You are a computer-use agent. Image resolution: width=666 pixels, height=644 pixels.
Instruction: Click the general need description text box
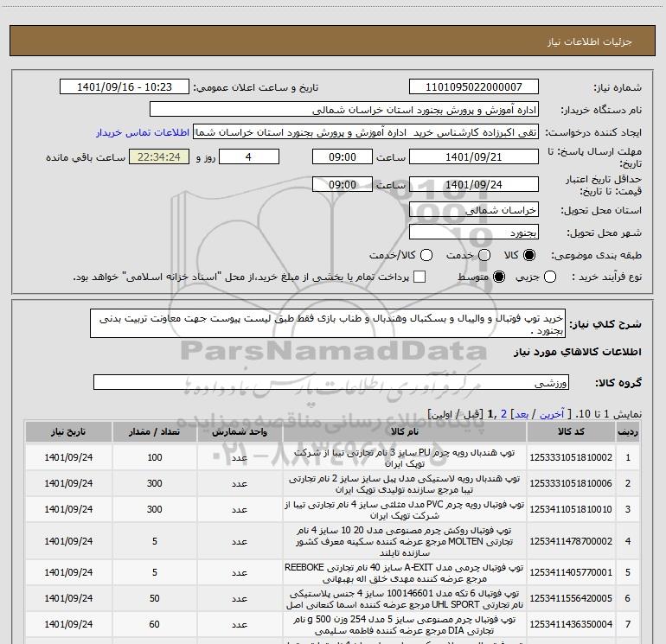pos(328,323)
